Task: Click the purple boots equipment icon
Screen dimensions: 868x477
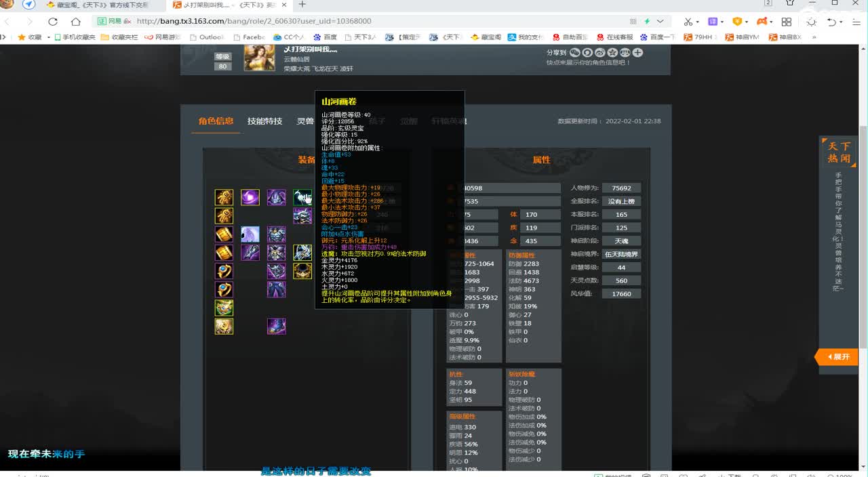Action: (276, 327)
